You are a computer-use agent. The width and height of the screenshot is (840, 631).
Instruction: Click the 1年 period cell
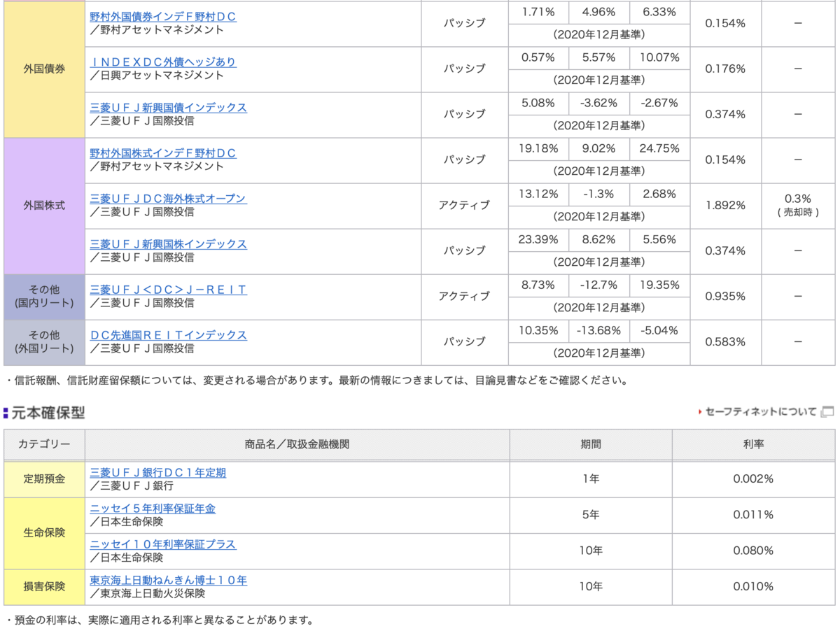pos(591,479)
